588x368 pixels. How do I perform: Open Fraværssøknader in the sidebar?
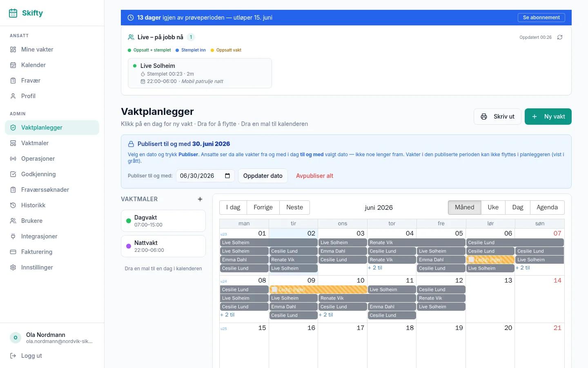[x=52, y=190]
